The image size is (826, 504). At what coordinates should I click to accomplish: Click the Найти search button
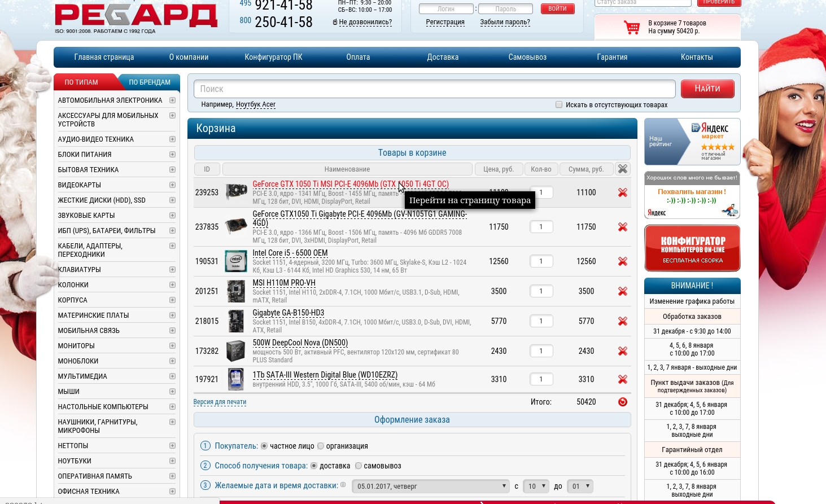(x=707, y=89)
